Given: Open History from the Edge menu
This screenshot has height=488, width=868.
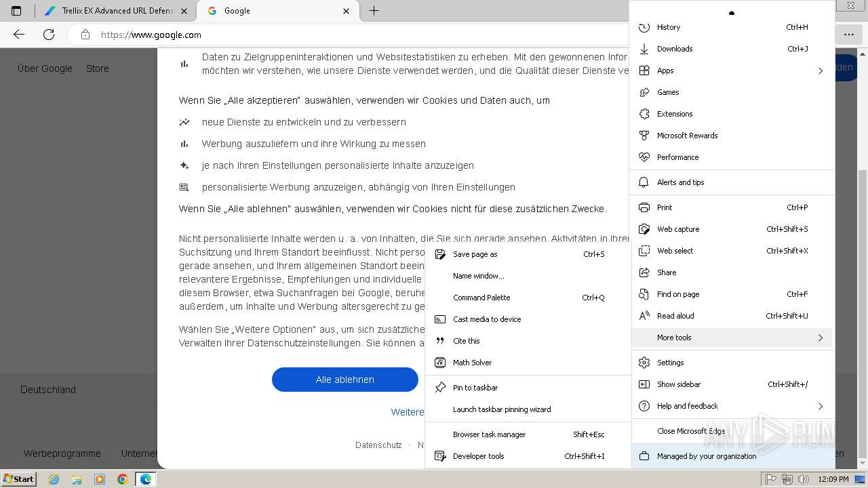Looking at the screenshot, I should [732, 27].
